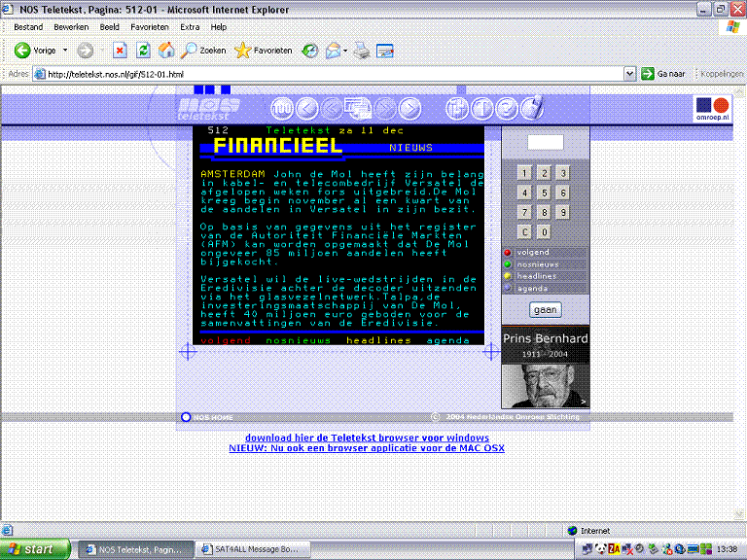
Task: Expand the address bar dropdown
Action: [x=630, y=74]
